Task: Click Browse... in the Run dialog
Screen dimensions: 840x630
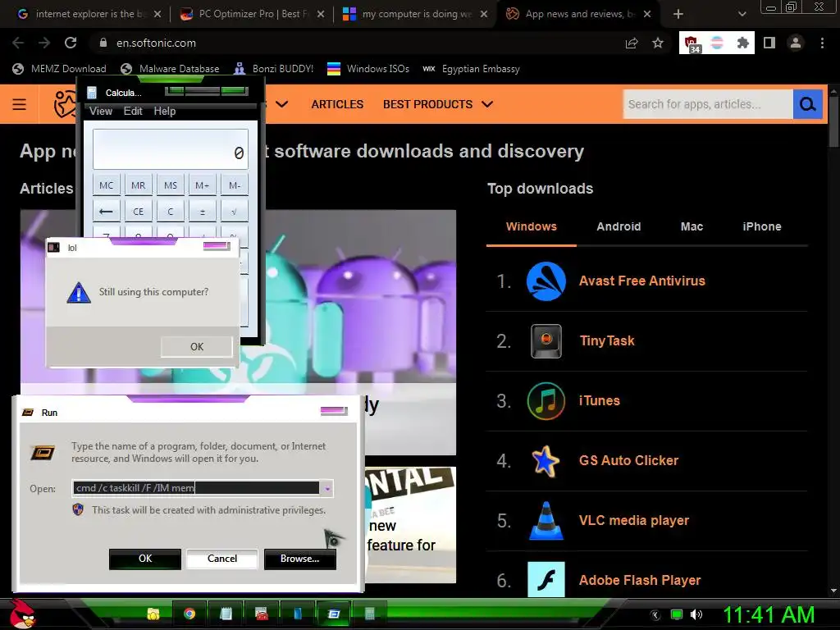Action: tap(300, 559)
